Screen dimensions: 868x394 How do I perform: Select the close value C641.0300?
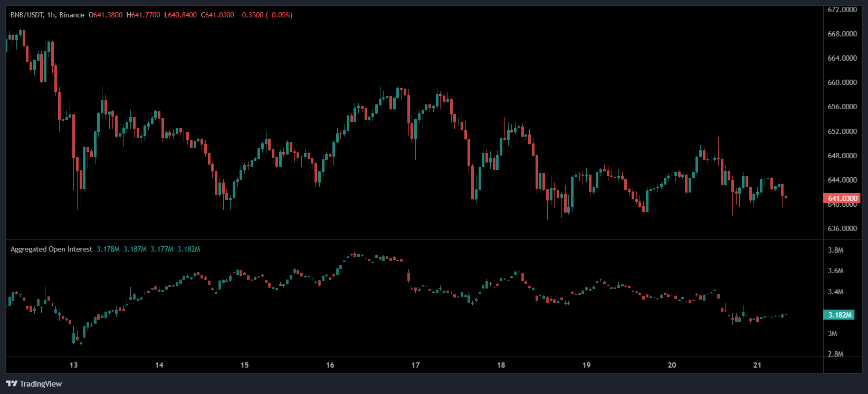pos(217,15)
